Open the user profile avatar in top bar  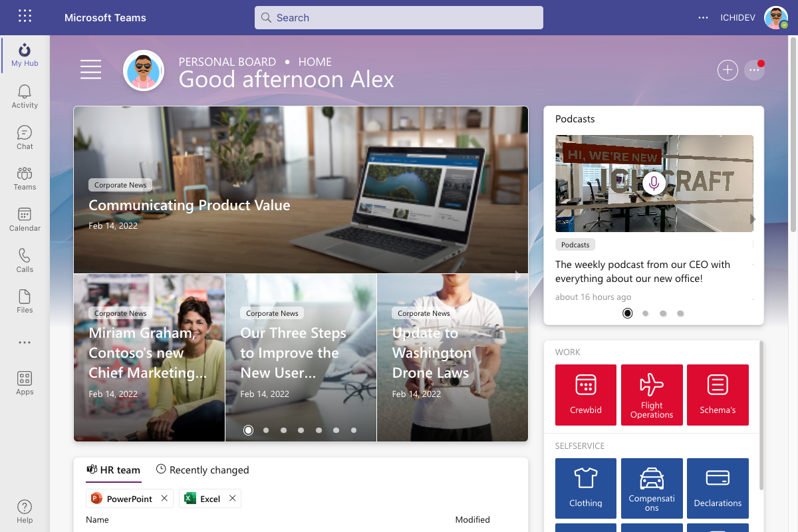click(x=775, y=18)
